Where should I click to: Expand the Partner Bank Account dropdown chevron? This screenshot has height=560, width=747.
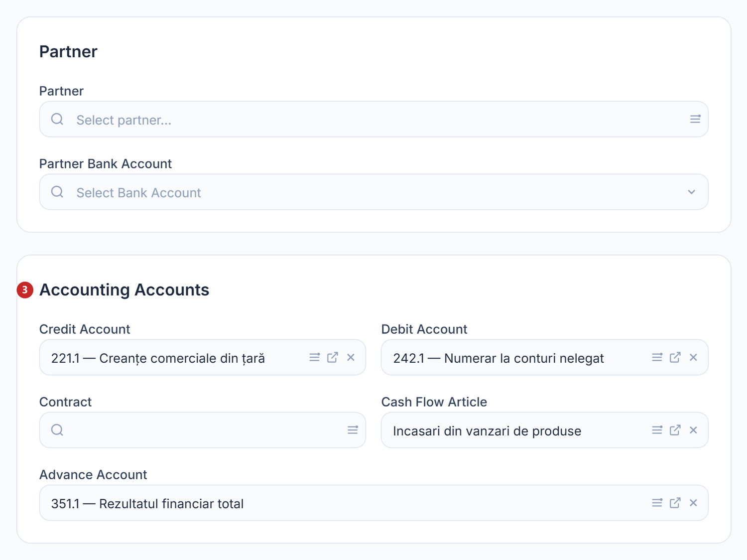click(x=692, y=192)
